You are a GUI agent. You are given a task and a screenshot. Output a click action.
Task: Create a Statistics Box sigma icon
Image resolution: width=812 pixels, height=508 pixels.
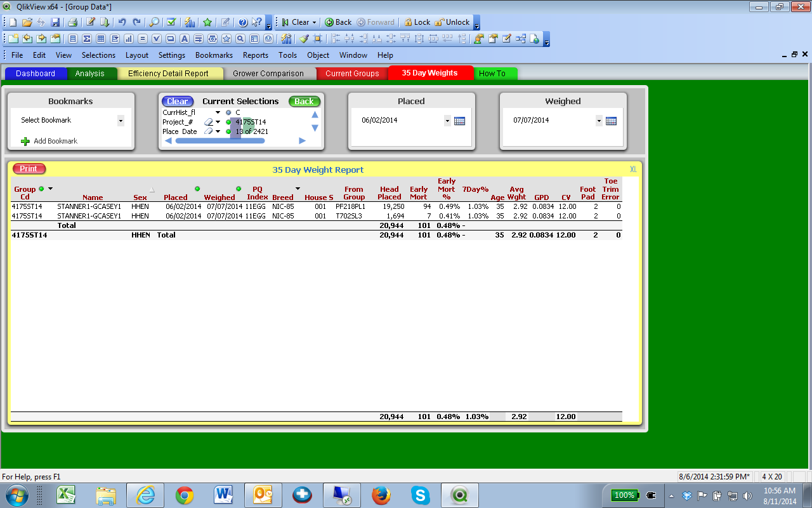[x=86, y=39]
